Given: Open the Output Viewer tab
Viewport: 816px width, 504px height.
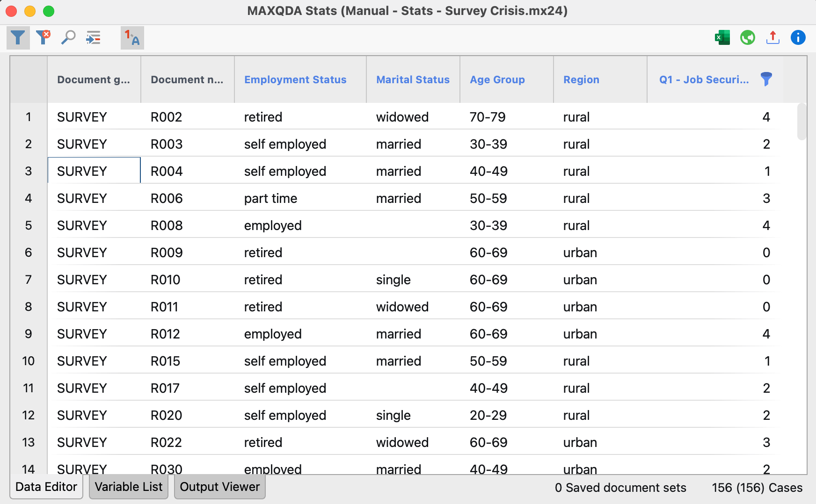Looking at the screenshot, I should pyautogui.click(x=220, y=487).
